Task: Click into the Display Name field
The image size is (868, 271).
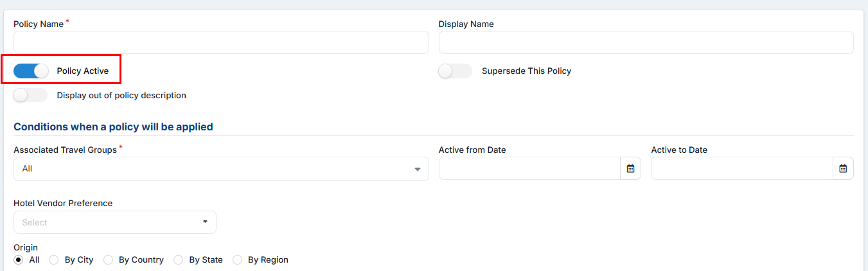Action: click(646, 42)
